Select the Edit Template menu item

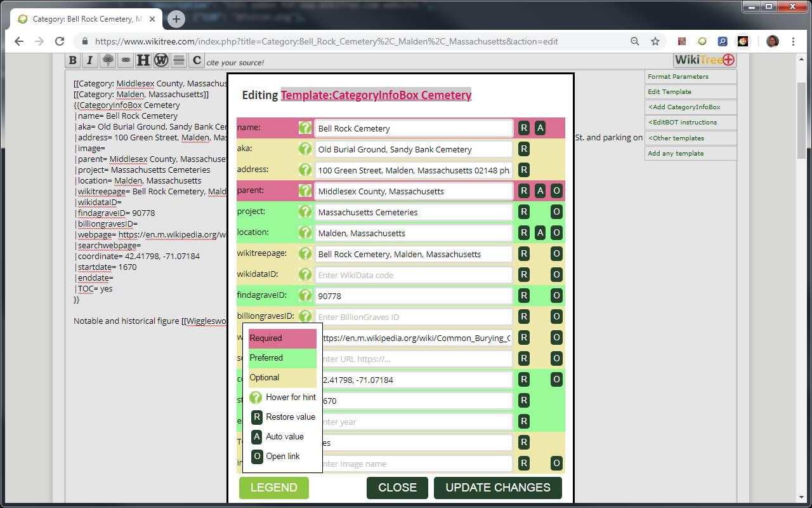pos(690,92)
